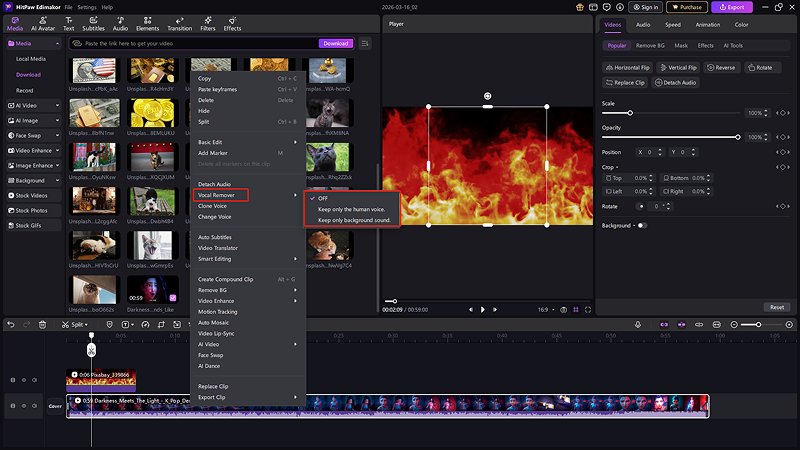800x450 pixels.
Task: Click the Reset button in properties panel
Action: coord(776,307)
